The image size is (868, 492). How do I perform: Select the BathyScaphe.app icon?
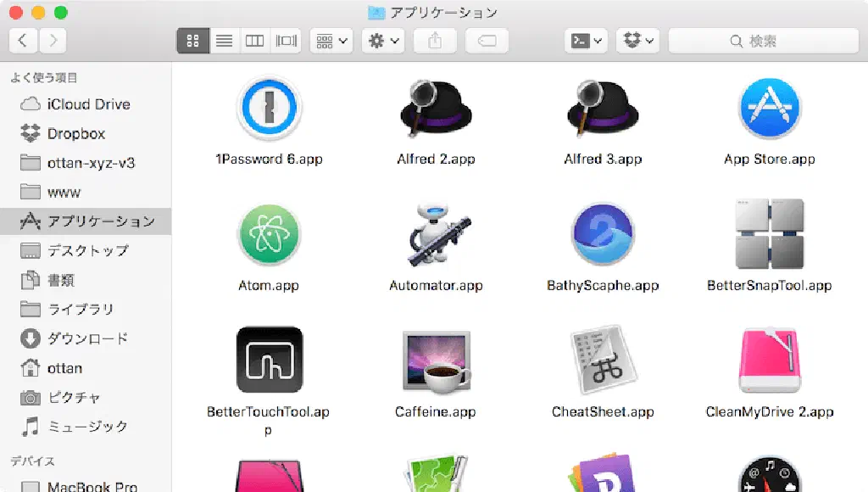click(x=603, y=235)
